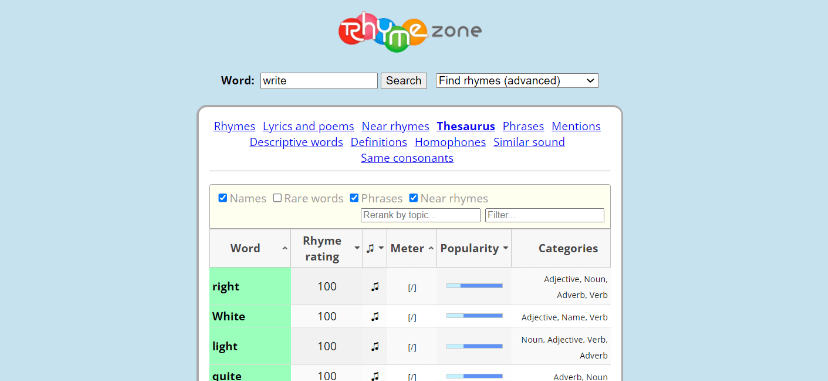Open the Mentions tab link
The image size is (828, 381).
click(x=576, y=126)
